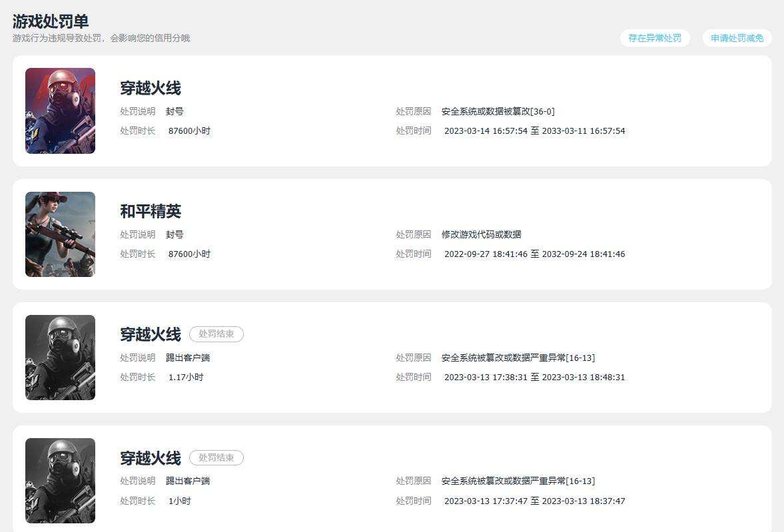Select 87600小时 duration on the 和平精英 card
Viewport: 784px width, 532px height.
coord(189,254)
